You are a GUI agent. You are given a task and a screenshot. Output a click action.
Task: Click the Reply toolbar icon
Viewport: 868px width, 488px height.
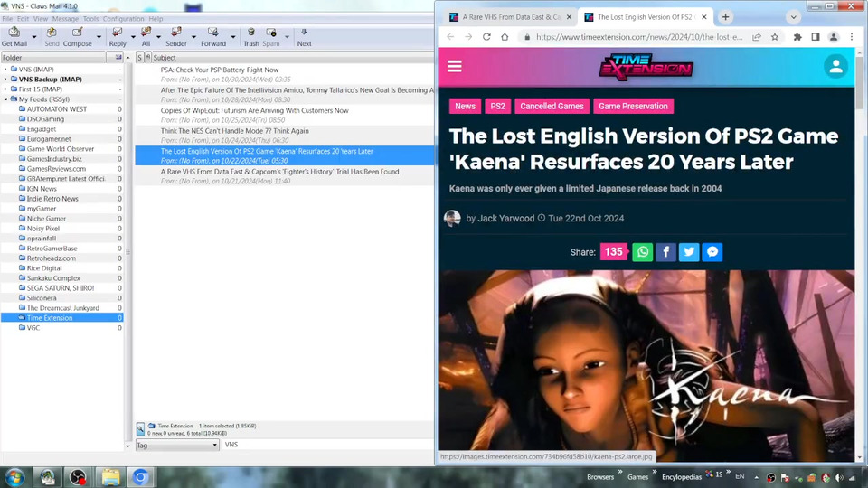point(118,37)
